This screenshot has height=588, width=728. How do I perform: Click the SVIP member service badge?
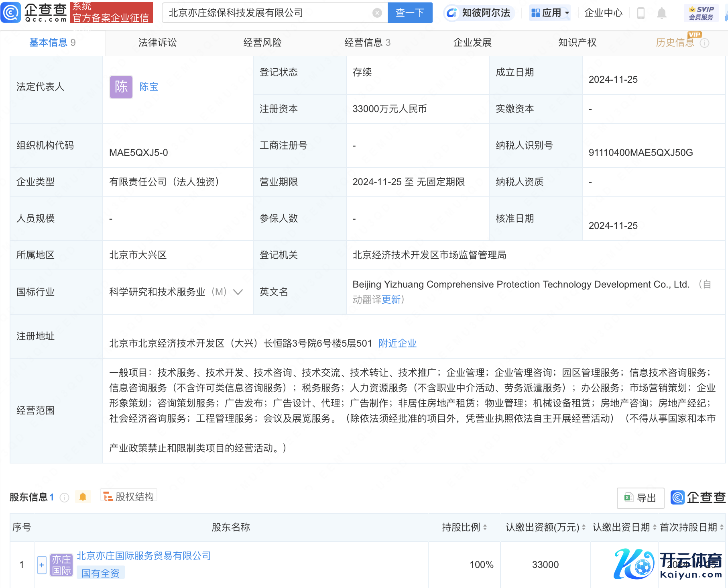[701, 13]
